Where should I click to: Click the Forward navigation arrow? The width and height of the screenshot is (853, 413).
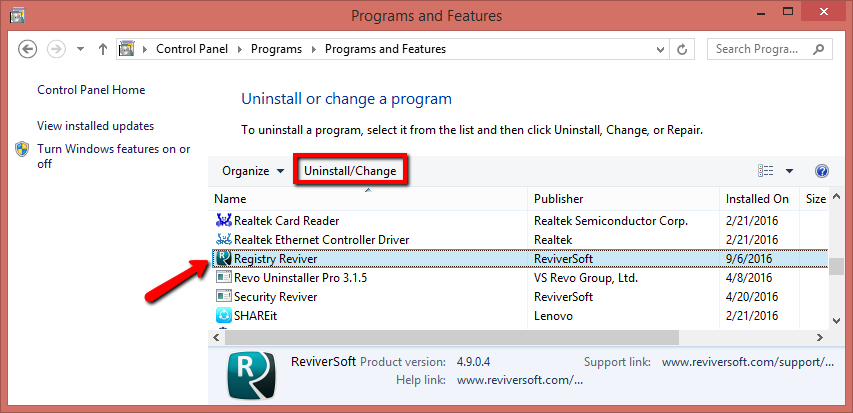click(57, 49)
